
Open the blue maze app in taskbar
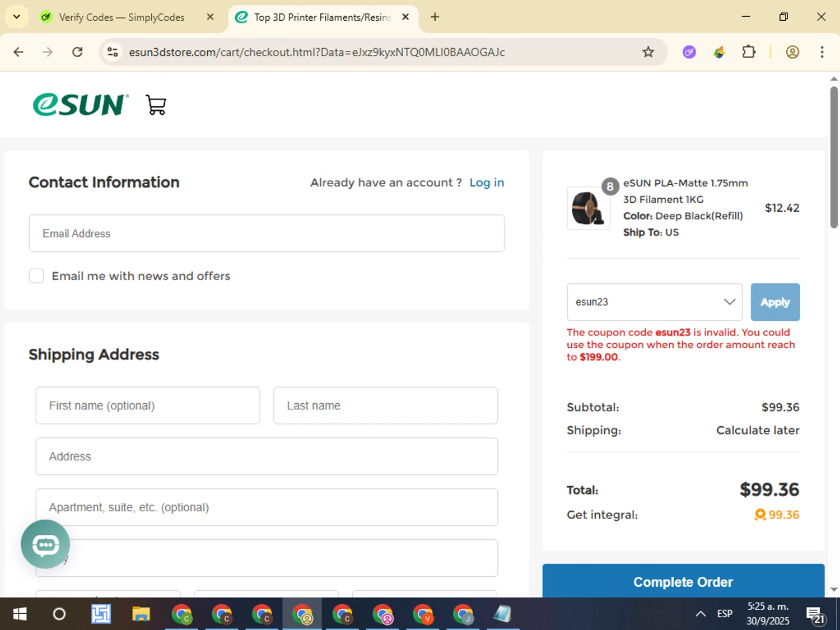pyautogui.click(x=101, y=614)
